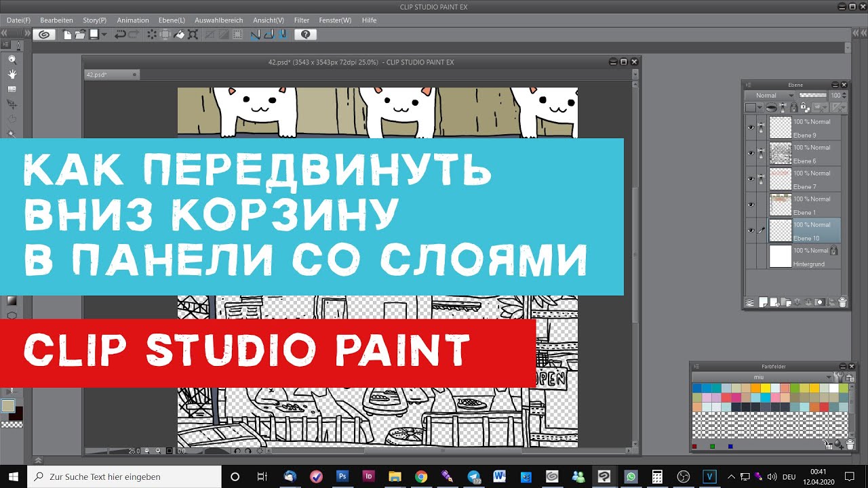The height and width of the screenshot is (488, 868).
Task: Toggle visibility of layer Ebene 1
Action: pyautogui.click(x=751, y=205)
